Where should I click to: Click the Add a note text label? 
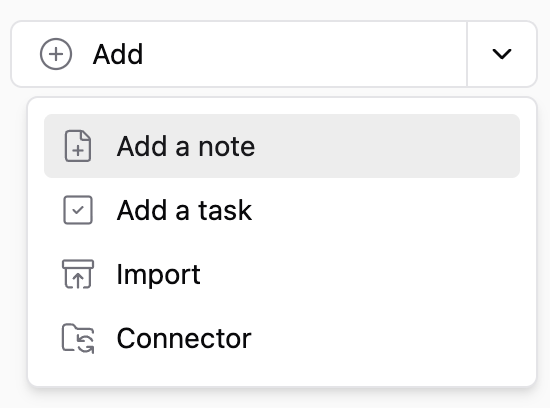(186, 146)
